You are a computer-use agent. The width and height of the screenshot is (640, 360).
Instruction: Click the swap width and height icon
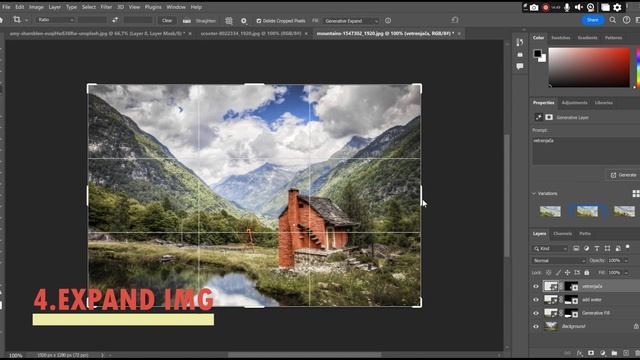point(115,20)
